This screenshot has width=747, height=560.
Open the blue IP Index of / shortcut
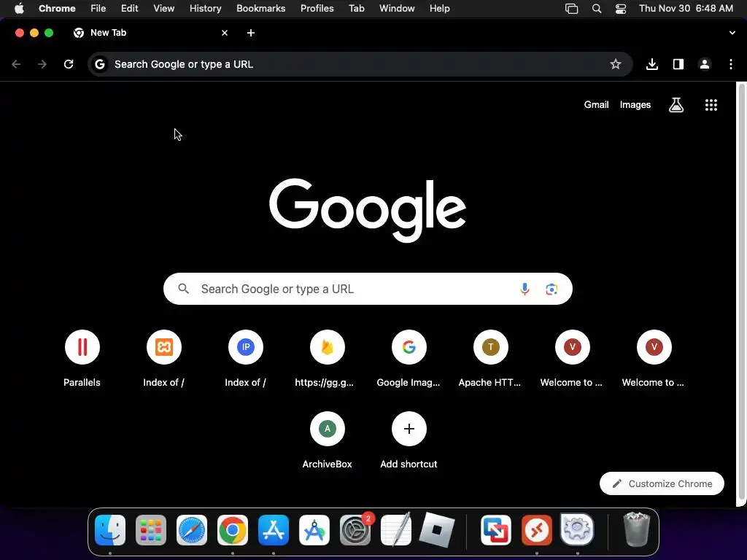click(245, 358)
